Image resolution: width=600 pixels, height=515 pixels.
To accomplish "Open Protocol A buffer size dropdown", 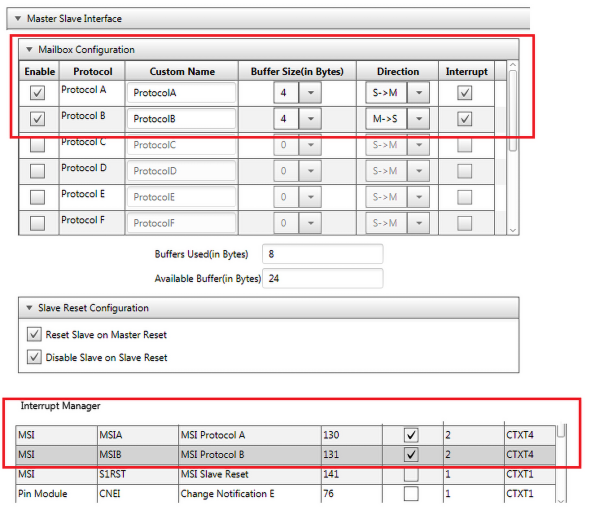I will [310, 93].
